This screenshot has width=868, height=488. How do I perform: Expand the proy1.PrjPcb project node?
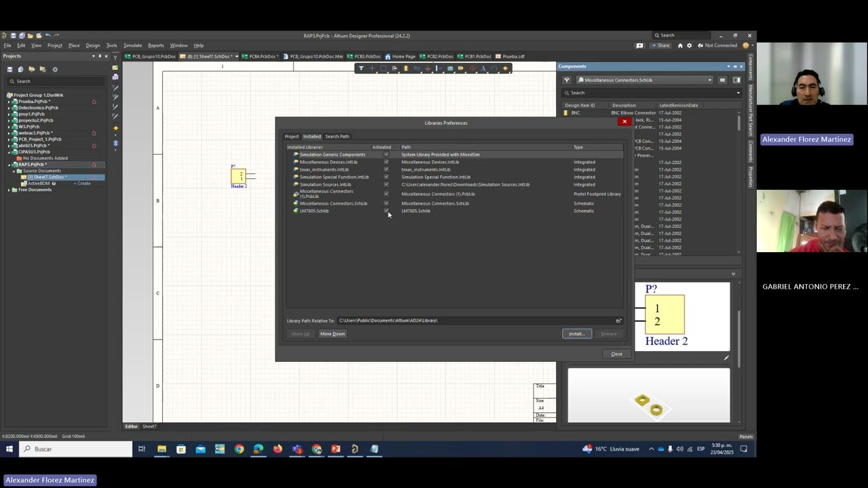[x=9, y=114]
